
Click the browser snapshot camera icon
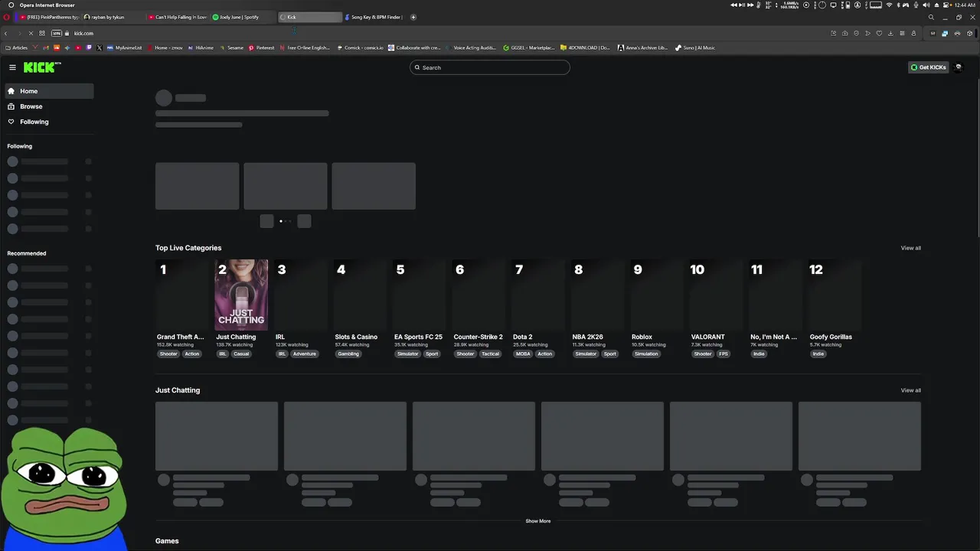pyautogui.click(x=845, y=33)
